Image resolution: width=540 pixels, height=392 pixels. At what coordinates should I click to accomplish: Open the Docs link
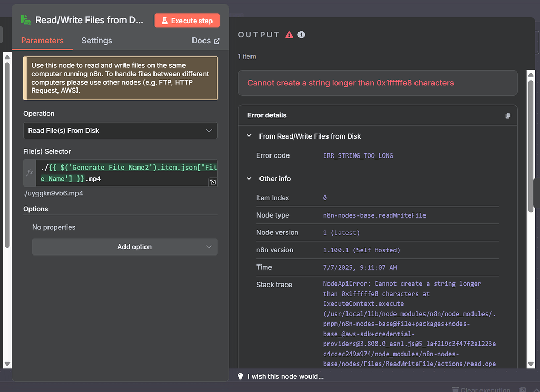pyautogui.click(x=205, y=41)
